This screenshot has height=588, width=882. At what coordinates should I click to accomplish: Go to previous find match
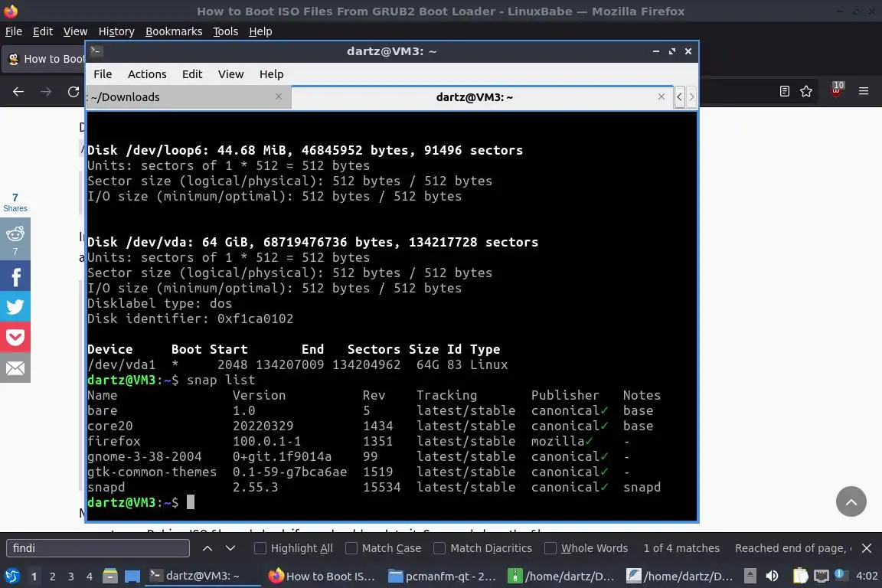tap(207, 548)
